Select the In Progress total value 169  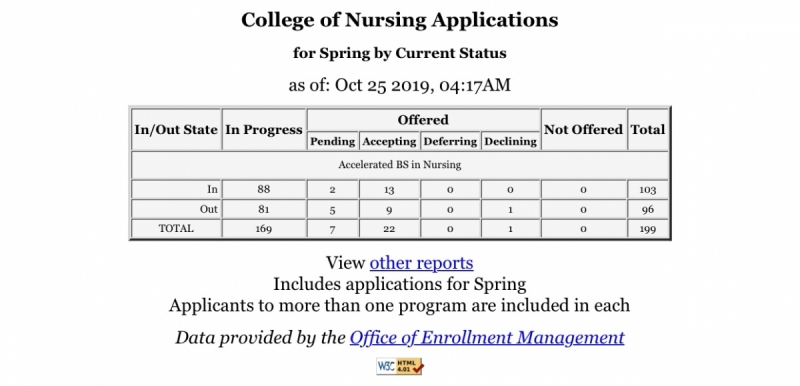click(264, 228)
